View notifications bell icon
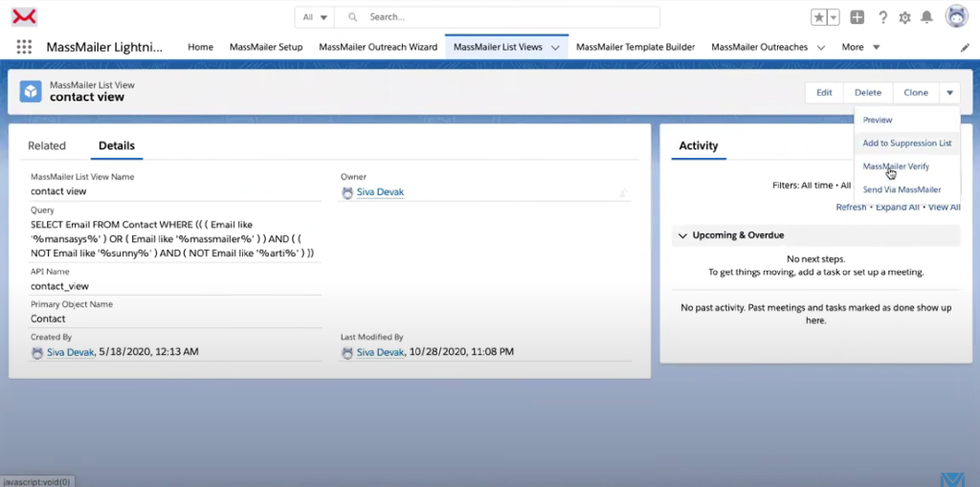 pos(926,17)
